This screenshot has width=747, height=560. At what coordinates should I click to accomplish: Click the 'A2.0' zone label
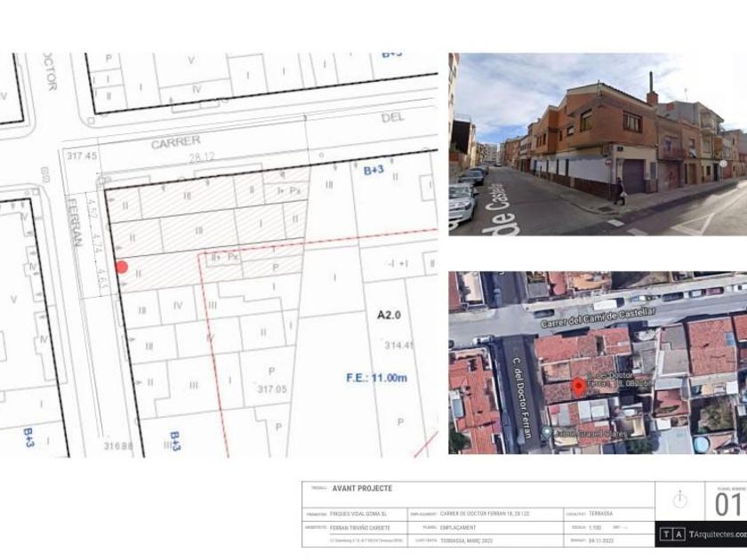(x=390, y=315)
